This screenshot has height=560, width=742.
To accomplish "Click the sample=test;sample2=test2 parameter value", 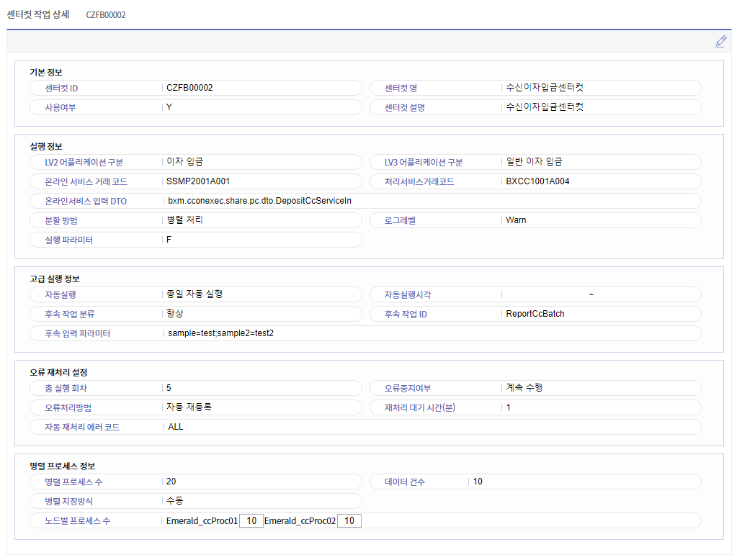I will pos(221,333).
